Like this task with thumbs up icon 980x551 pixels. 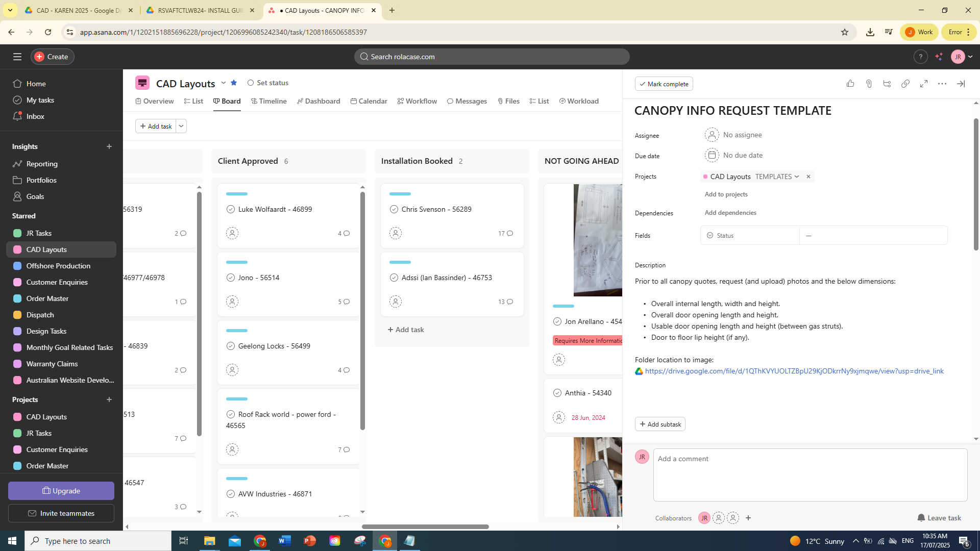(x=850, y=84)
